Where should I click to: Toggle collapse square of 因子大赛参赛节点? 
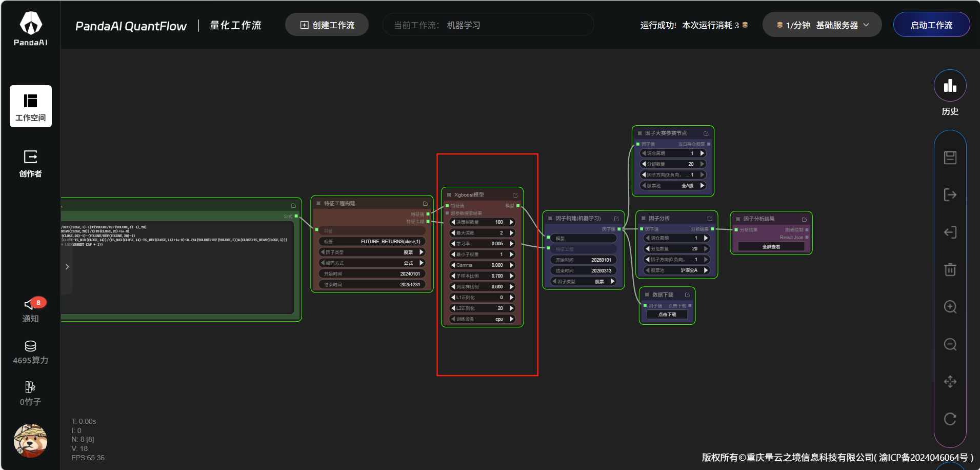click(639, 133)
